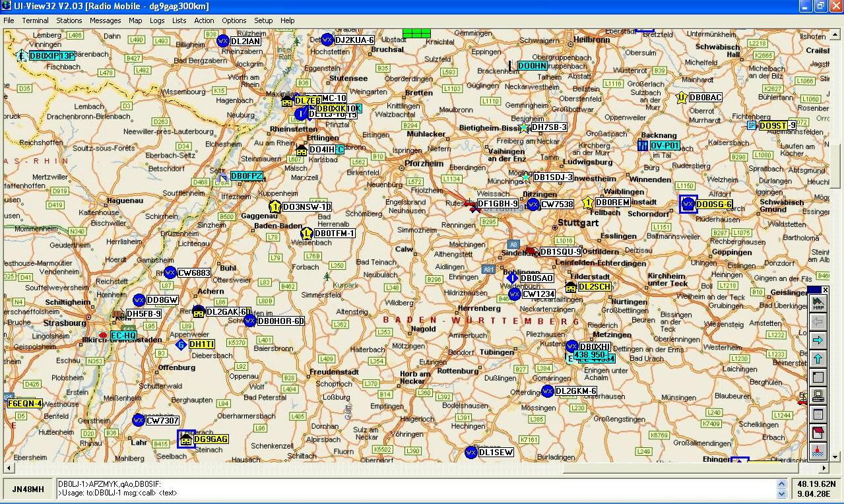
Task: Click the house icon of DL2GAK-60
Action: [199, 311]
